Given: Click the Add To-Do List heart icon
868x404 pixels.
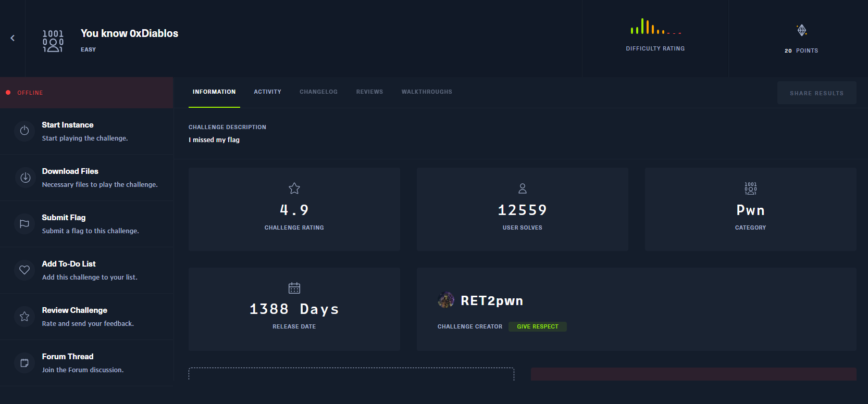Looking at the screenshot, I should [24, 270].
